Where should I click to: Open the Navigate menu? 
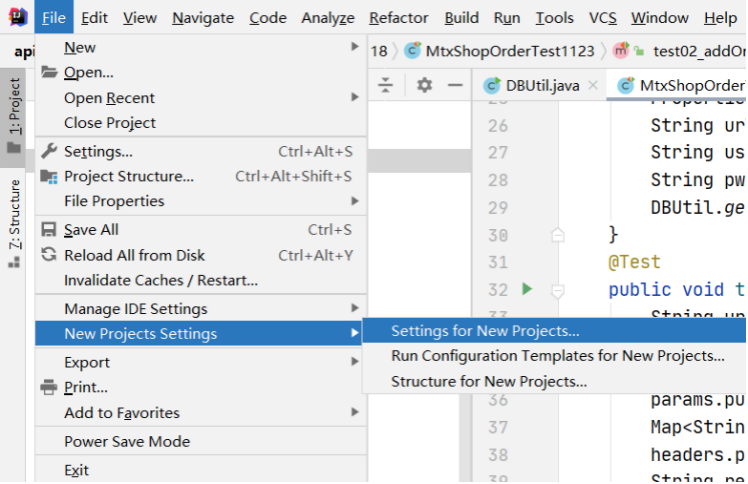pyautogui.click(x=203, y=17)
